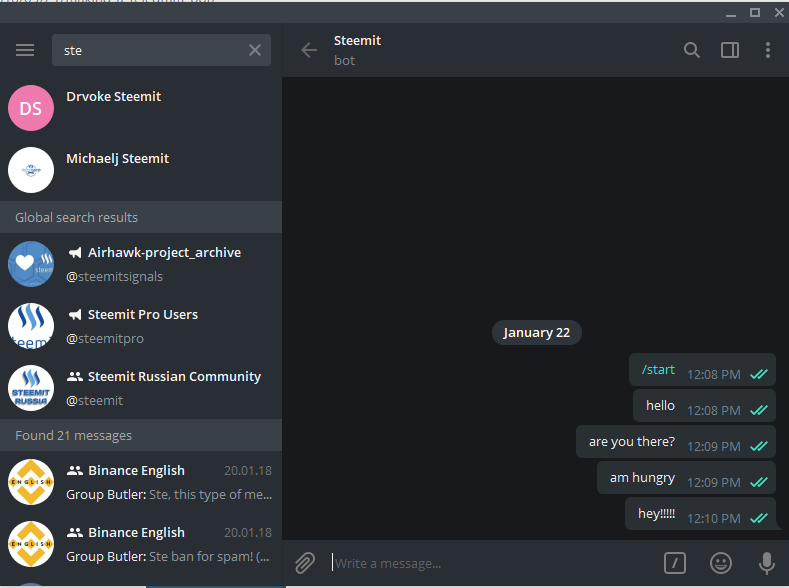Click the 'hey!!!!!' message
Screen dimensions: 789x588
[x=700, y=514]
